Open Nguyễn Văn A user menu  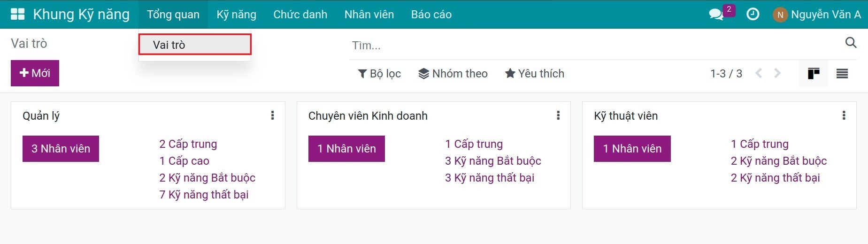[x=817, y=15]
